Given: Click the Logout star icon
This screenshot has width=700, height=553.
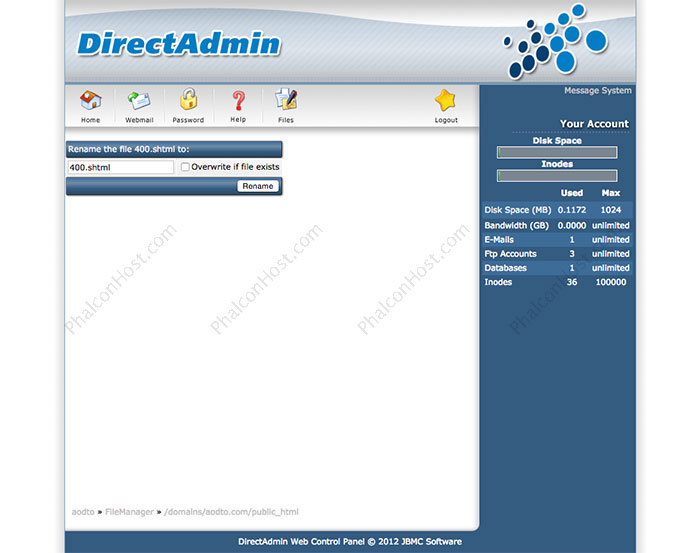Looking at the screenshot, I should (446, 100).
